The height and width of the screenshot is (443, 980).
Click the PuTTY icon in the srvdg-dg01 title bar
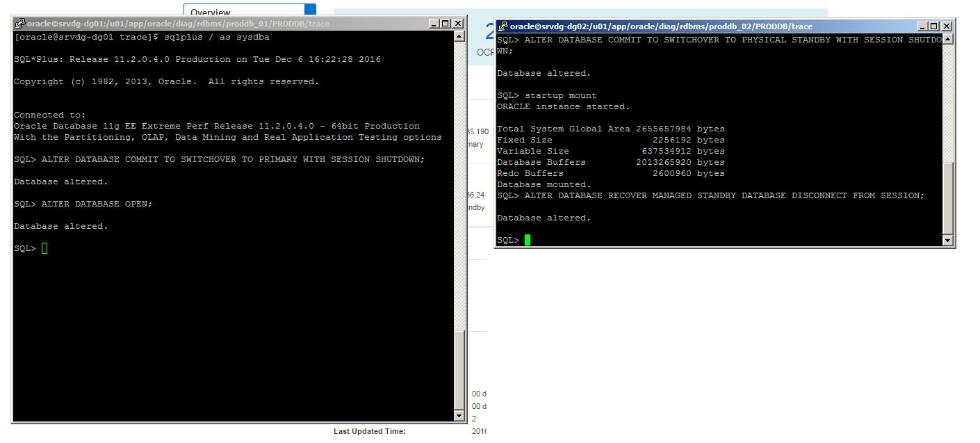pyautogui.click(x=19, y=24)
